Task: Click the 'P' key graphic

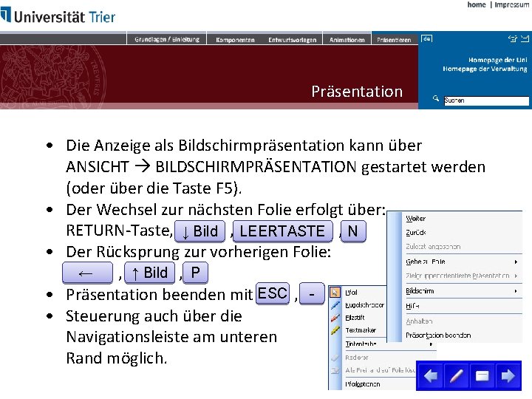Action: [x=195, y=273]
